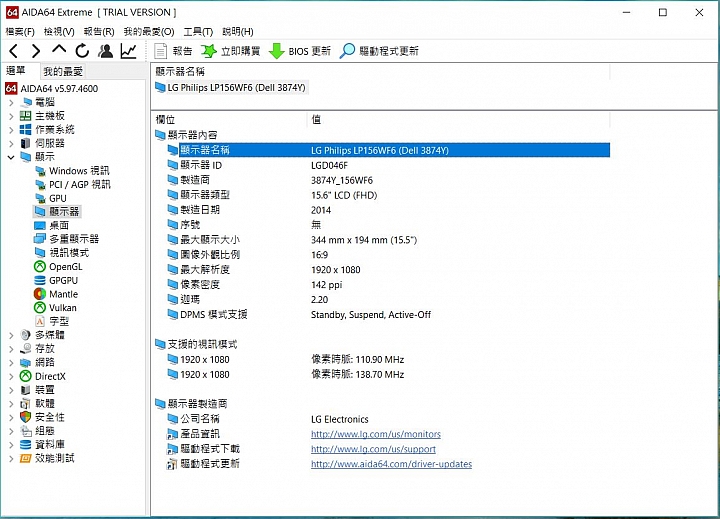
Task: Open the 說明(H) menu
Action: coord(238,31)
